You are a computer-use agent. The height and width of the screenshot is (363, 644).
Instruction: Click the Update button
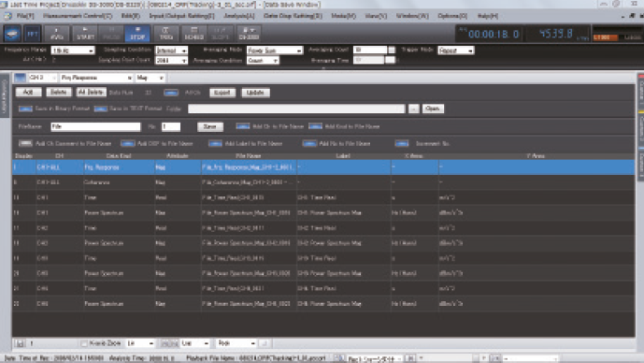tap(255, 93)
